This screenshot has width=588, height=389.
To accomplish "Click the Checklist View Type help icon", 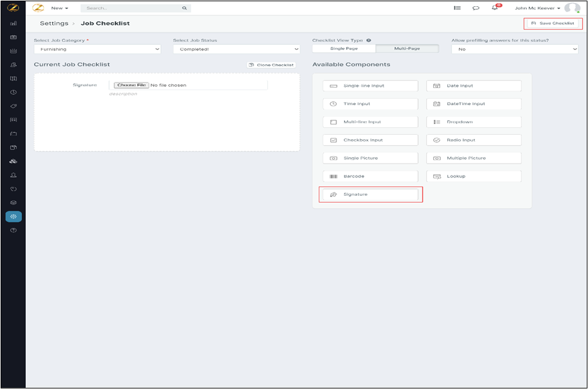I will [x=369, y=40].
